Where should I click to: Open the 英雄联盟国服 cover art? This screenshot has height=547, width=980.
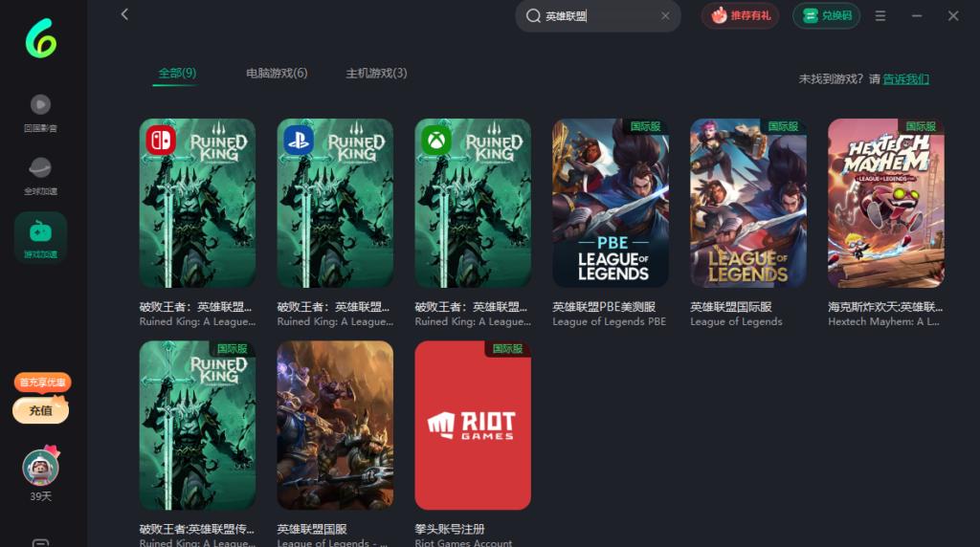tap(335, 426)
